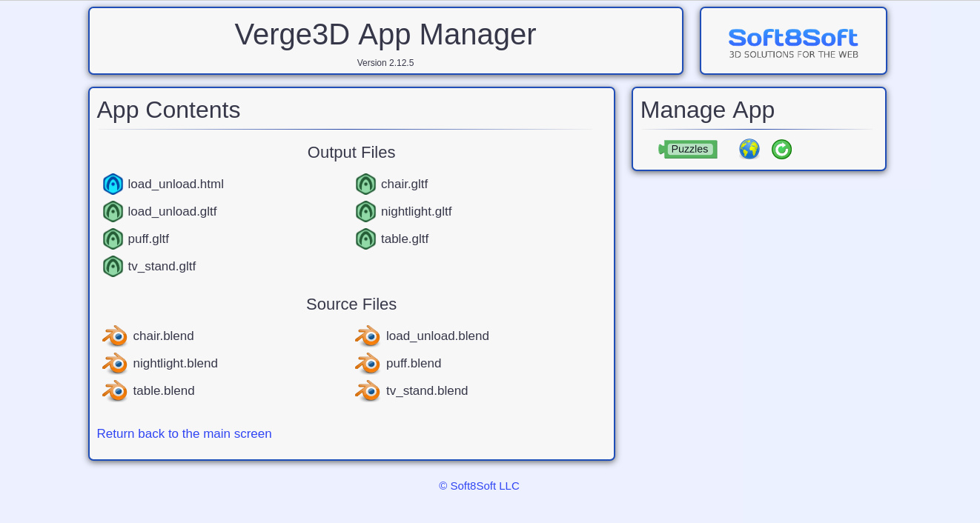Click the load_unload.html file icon
The height and width of the screenshot is (523, 980).
[113, 184]
